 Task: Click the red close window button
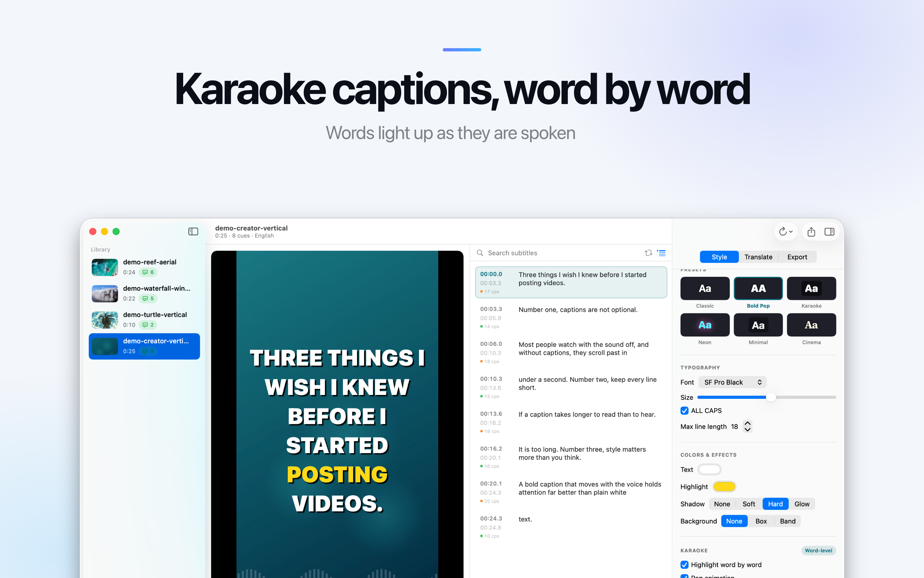(93, 232)
